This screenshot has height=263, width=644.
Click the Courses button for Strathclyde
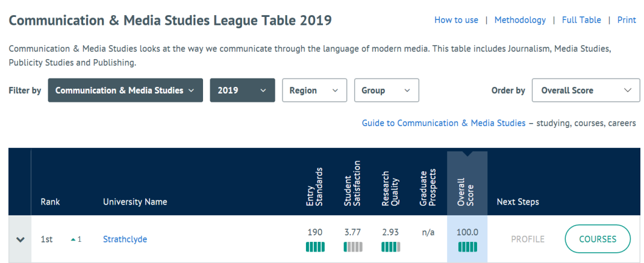click(598, 239)
